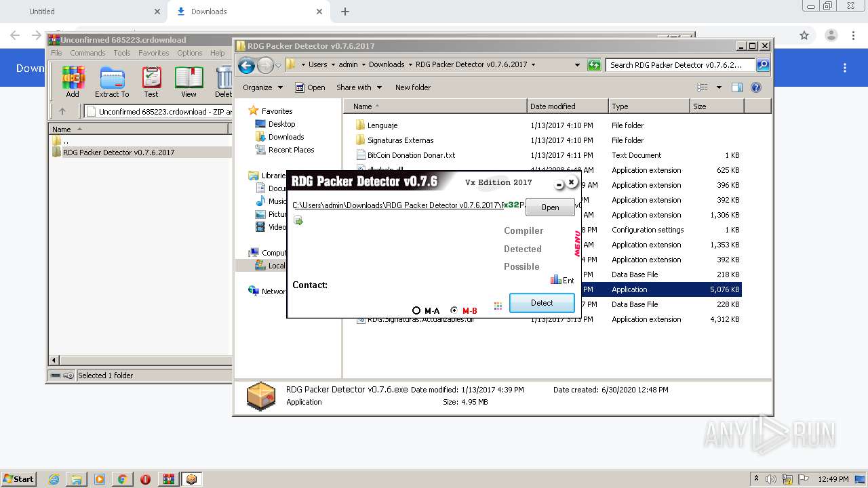
Task: Select the M-B radio option
Action: tap(454, 310)
